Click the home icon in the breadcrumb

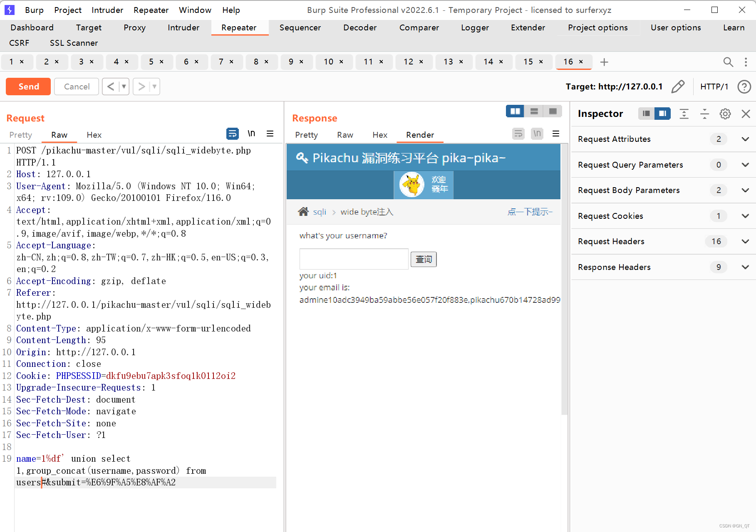[x=303, y=212]
